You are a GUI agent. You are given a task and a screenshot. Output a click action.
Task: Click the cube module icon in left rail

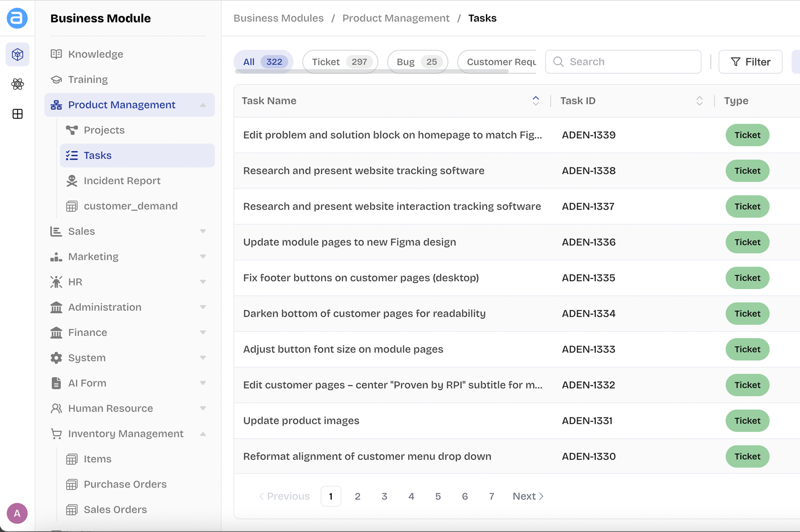[17, 54]
